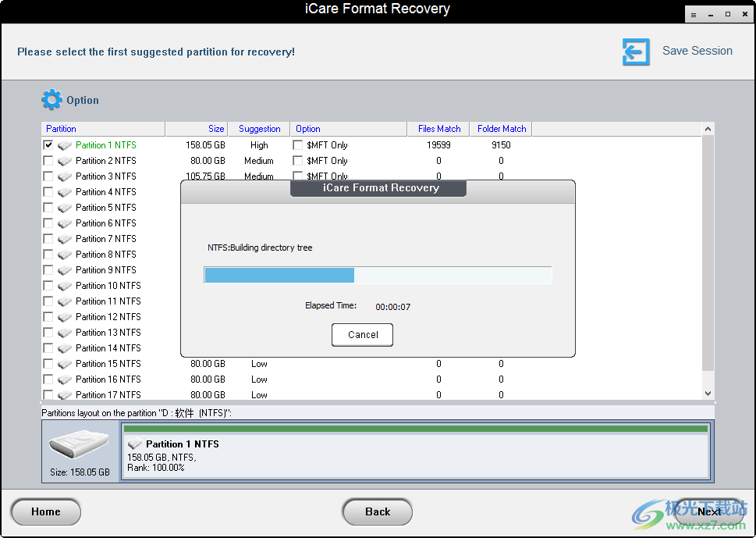Uncheck the Partition 1 NTFS checkbox
The height and width of the screenshot is (538, 756).
coord(48,144)
